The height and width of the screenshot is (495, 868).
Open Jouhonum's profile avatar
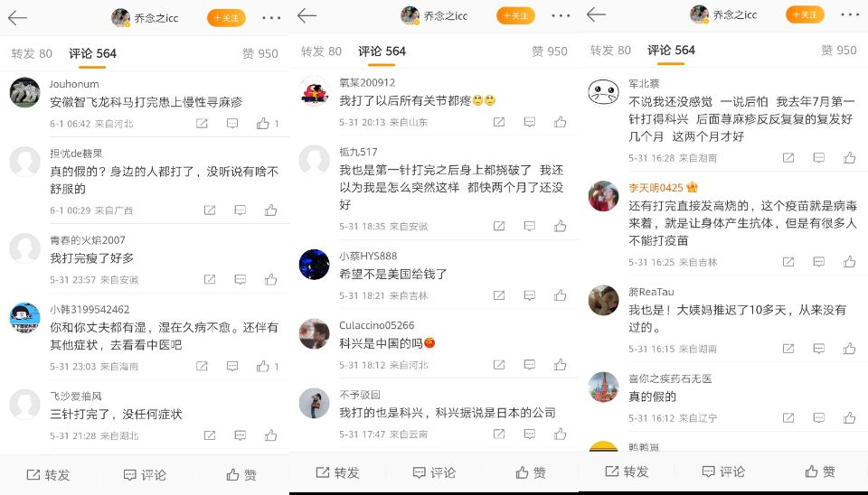(25, 92)
